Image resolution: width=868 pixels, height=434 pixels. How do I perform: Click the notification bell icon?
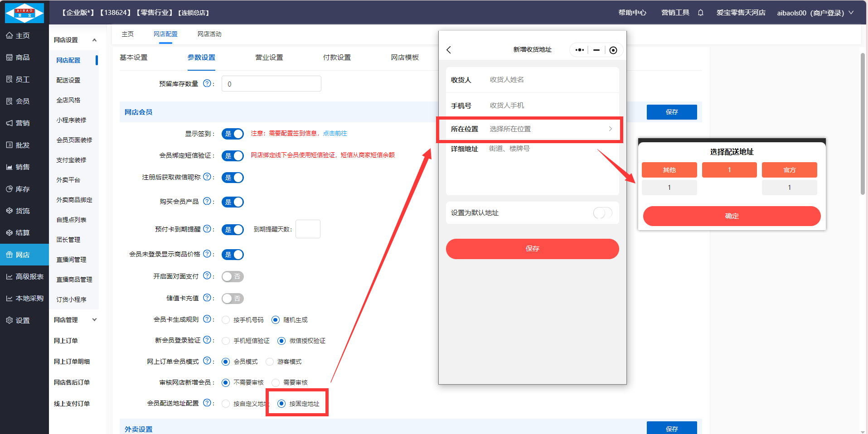700,13
